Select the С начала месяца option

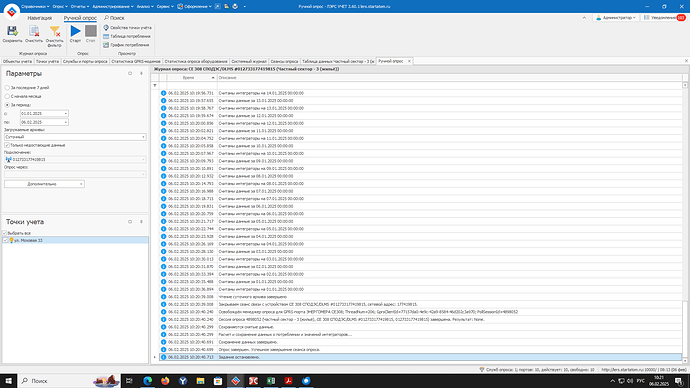pos(7,96)
